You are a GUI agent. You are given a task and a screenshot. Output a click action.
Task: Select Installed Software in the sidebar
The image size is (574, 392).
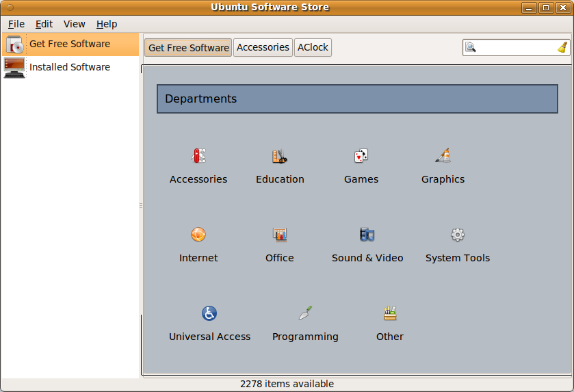69,67
